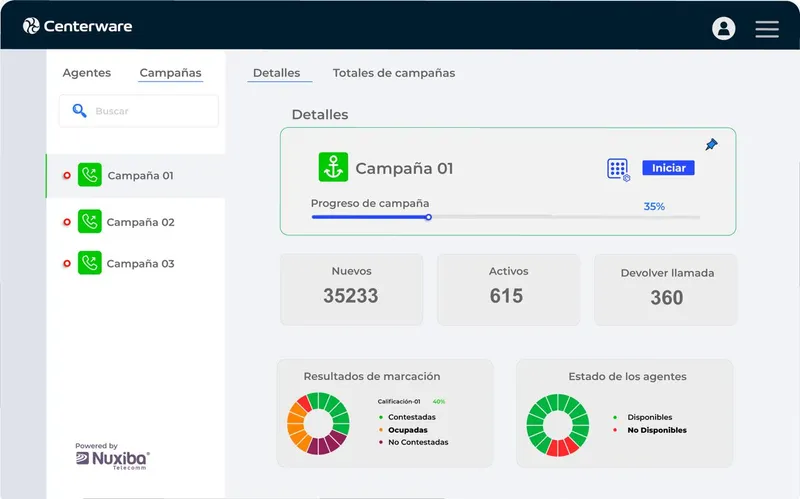Click the Buscar search field
800x499 pixels.
click(x=139, y=111)
